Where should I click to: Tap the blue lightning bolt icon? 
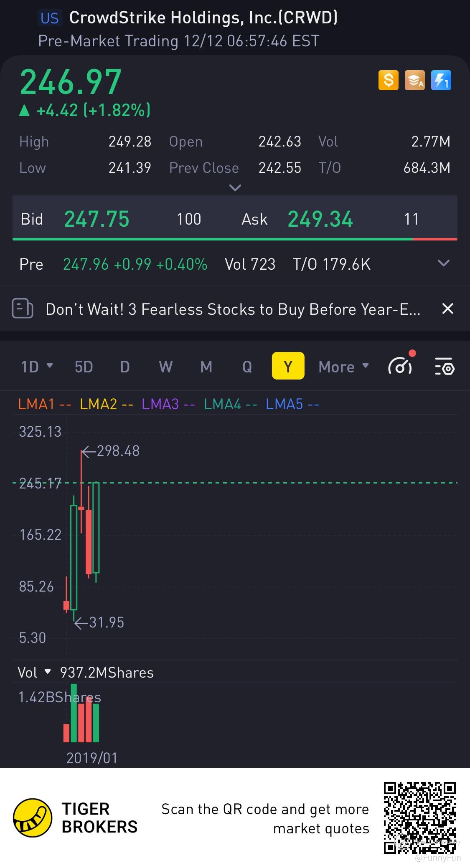441,80
